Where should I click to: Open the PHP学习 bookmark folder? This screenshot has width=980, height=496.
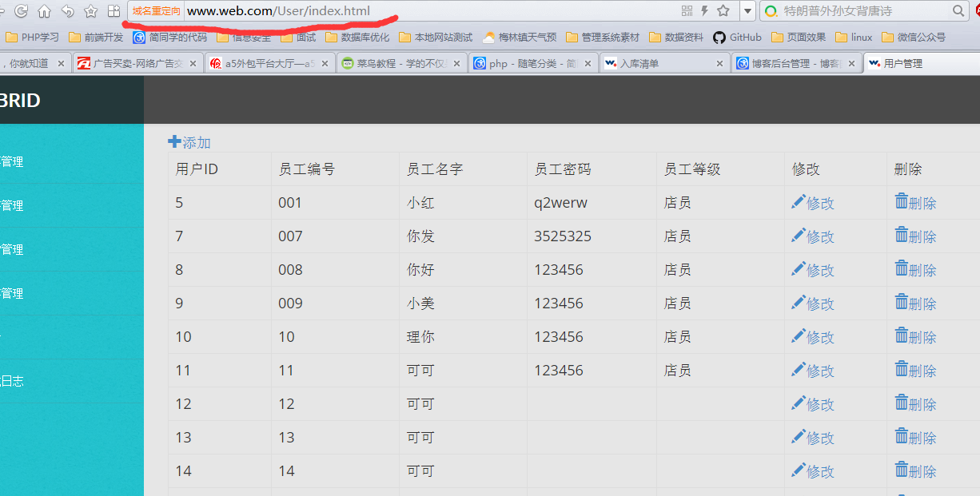click(33, 37)
